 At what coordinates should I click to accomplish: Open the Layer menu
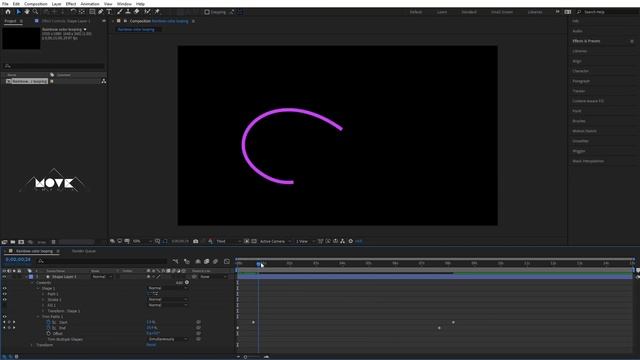click(x=56, y=4)
